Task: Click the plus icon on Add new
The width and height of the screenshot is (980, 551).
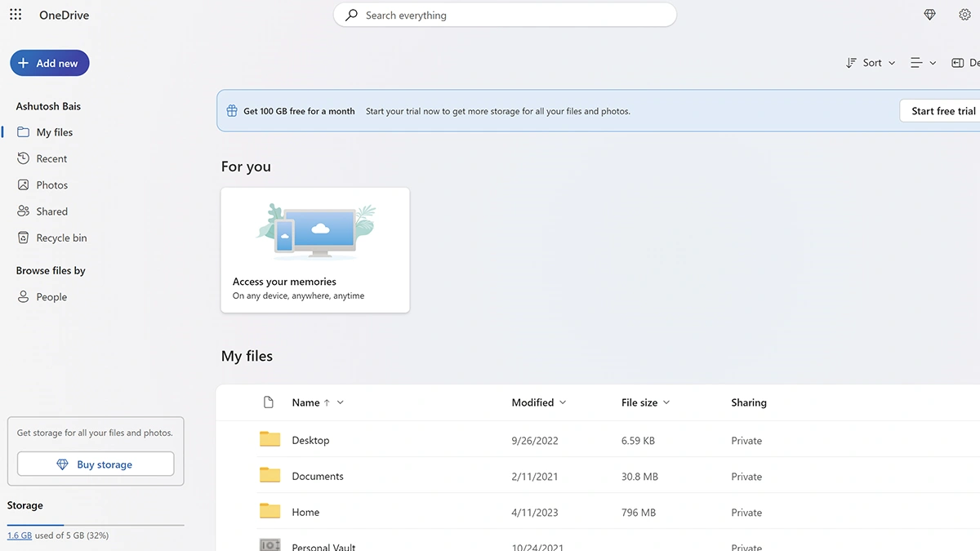Action: [x=23, y=63]
